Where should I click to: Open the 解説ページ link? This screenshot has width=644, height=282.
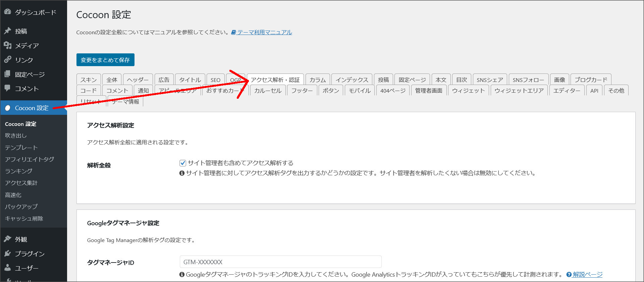[588, 274]
